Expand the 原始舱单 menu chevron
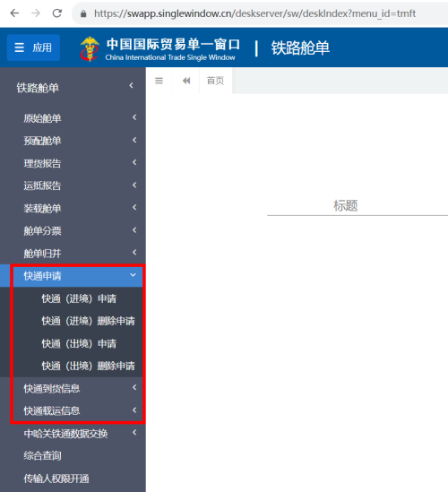 pyautogui.click(x=134, y=117)
